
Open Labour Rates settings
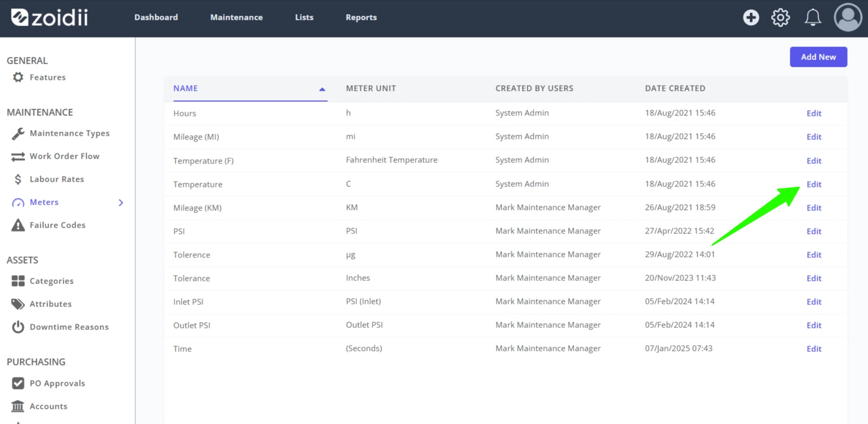pos(56,179)
